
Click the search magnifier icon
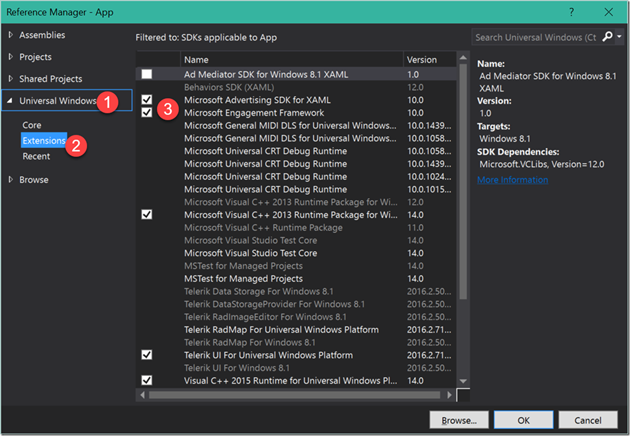[607, 37]
